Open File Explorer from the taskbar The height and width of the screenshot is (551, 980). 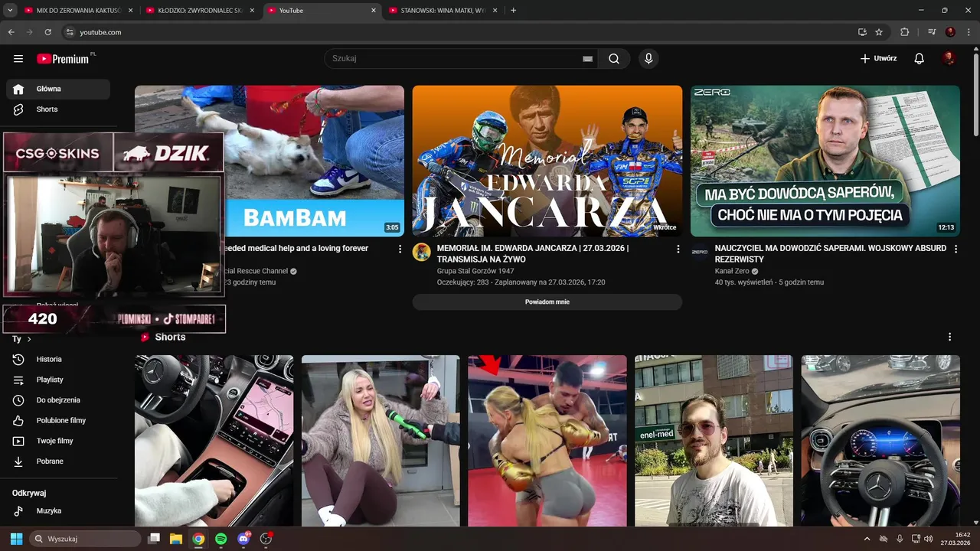(x=175, y=539)
